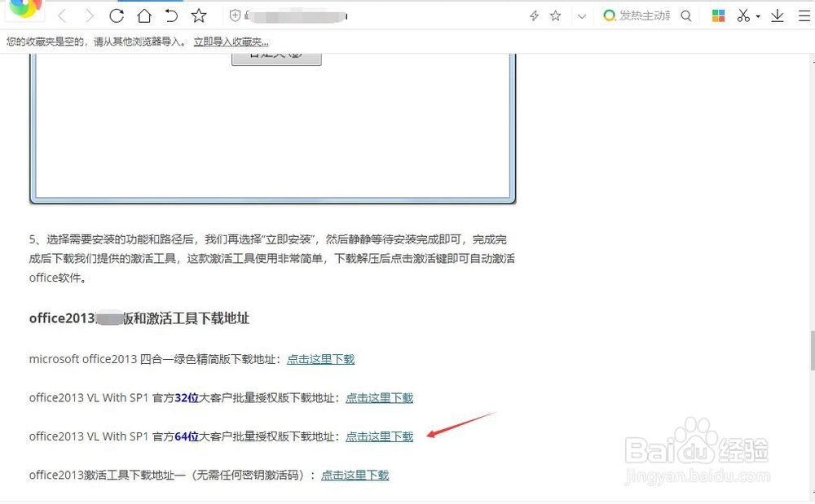Expand the screenshot tool dropdown arrow

(x=758, y=16)
